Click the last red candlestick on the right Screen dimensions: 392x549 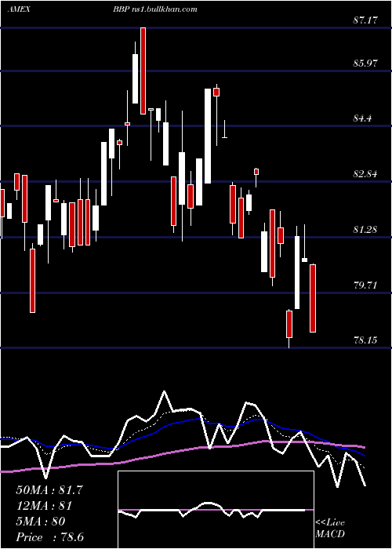pyautogui.click(x=313, y=298)
